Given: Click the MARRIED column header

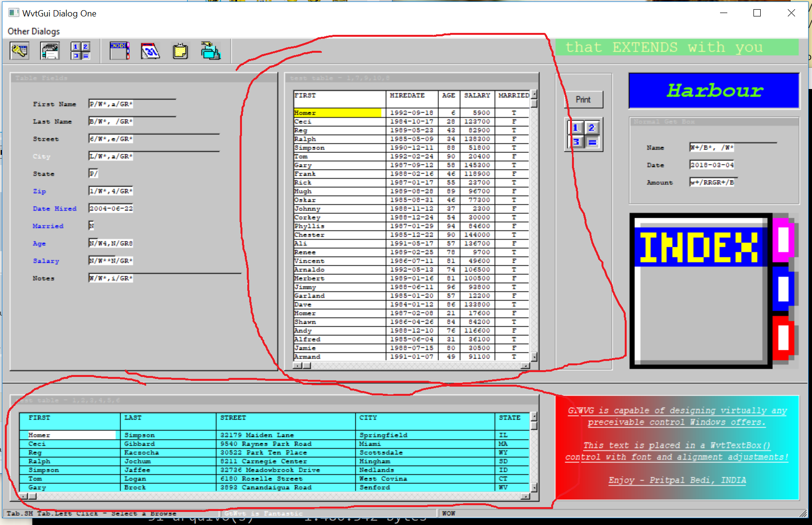Looking at the screenshot, I should (x=513, y=95).
